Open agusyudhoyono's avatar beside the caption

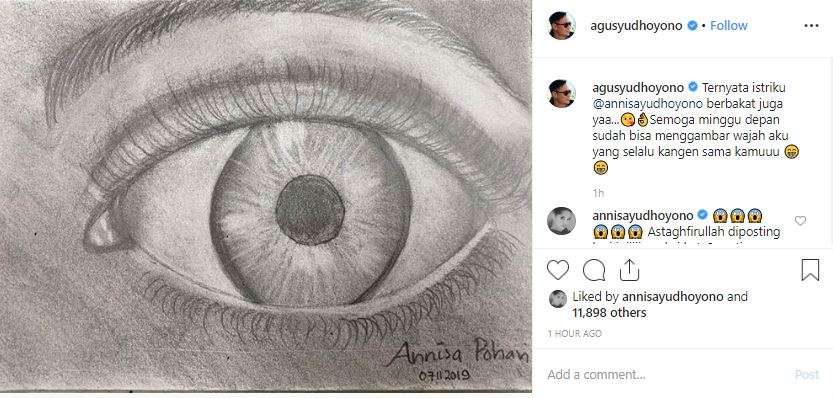[562, 94]
